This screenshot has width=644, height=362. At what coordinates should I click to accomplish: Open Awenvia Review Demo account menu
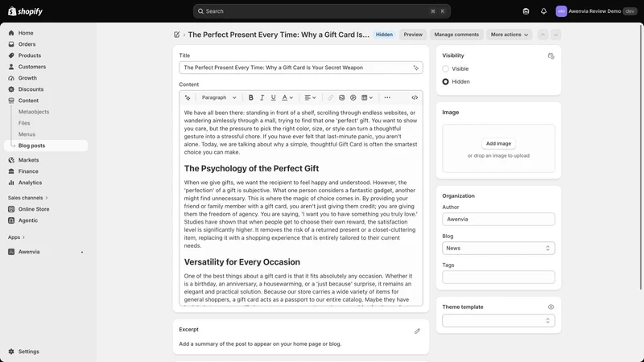[597, 11]
